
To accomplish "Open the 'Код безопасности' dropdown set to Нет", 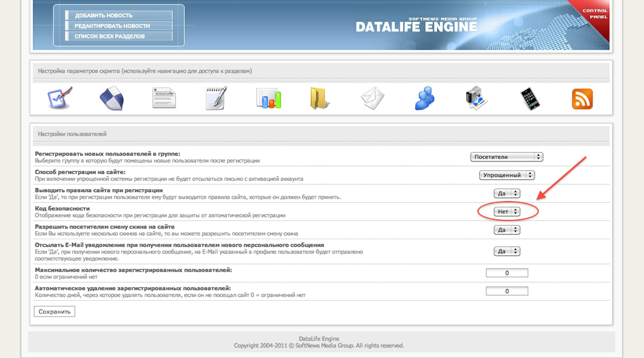I will pos(507,212).
